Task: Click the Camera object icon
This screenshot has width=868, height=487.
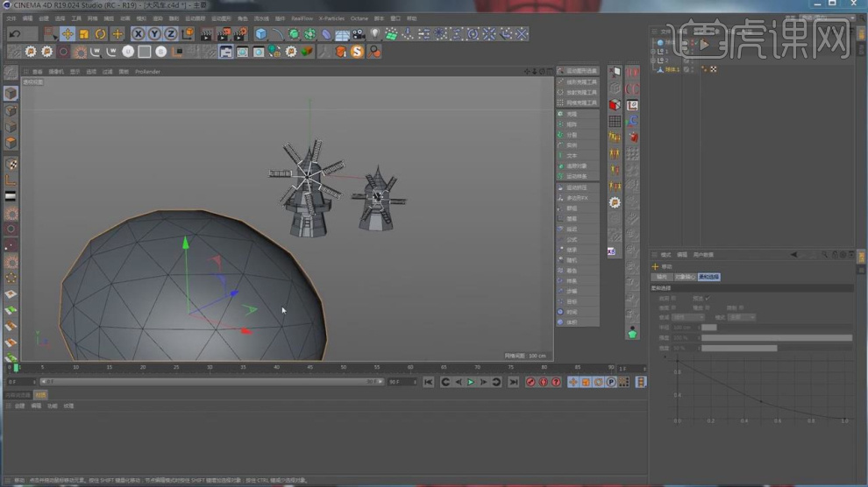Action: pos(359,34)
